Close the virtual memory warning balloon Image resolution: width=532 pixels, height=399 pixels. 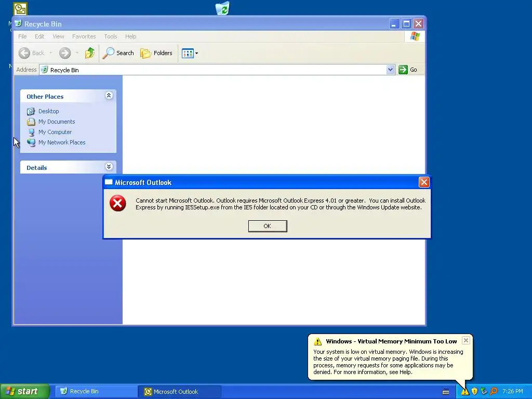[x=466, y=340]
